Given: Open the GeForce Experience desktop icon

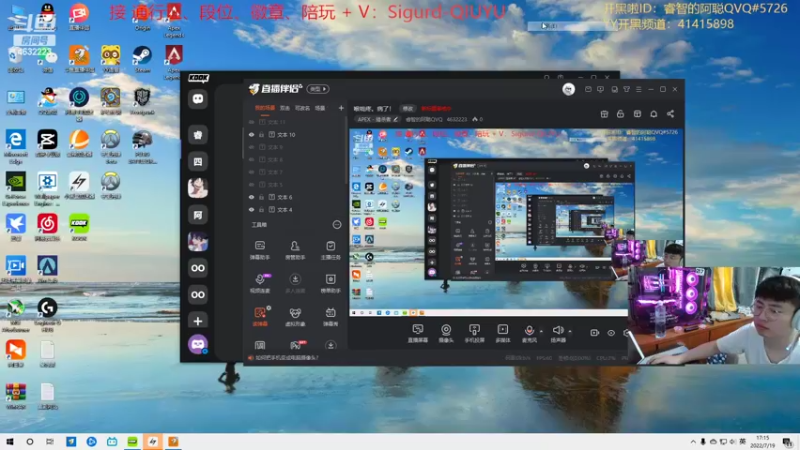Looking at the screenshot, I should click(16, 188).
